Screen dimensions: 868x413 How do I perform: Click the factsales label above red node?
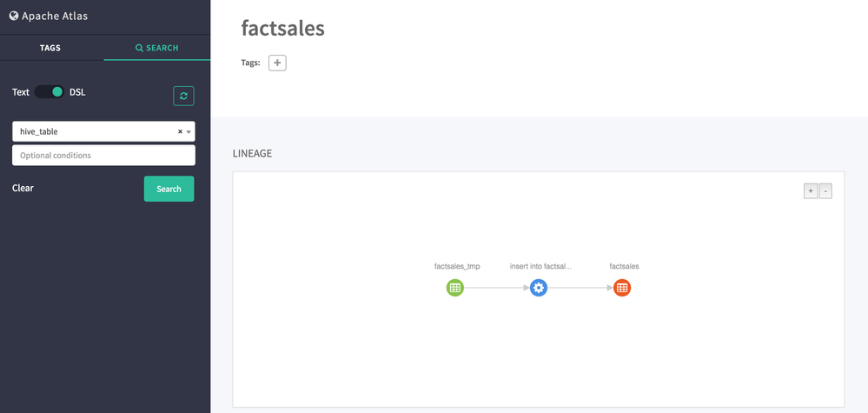pos(624,266)
